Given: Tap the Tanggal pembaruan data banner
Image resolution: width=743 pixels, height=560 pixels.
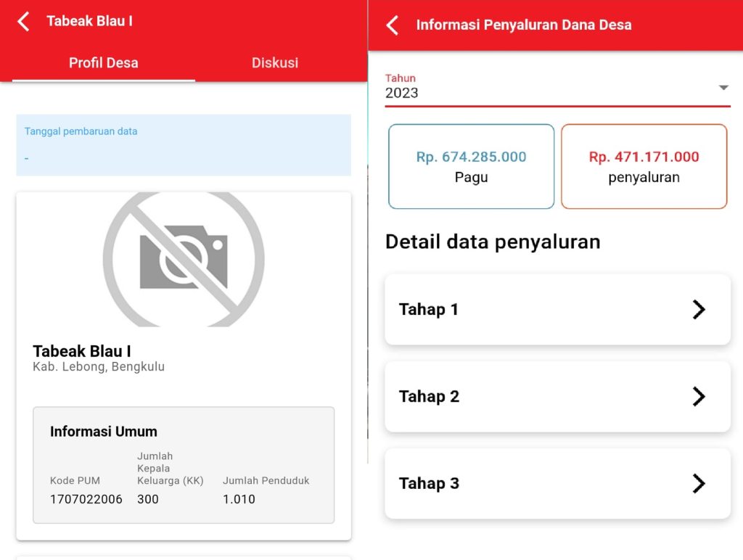Looking at the screenshot, I should [x=184, y=144].
